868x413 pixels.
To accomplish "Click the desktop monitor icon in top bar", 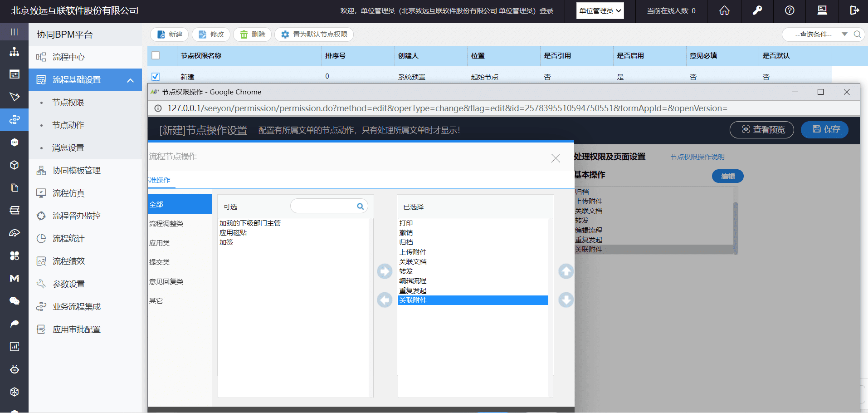I will pyautogui.click(x=822, y=10).
